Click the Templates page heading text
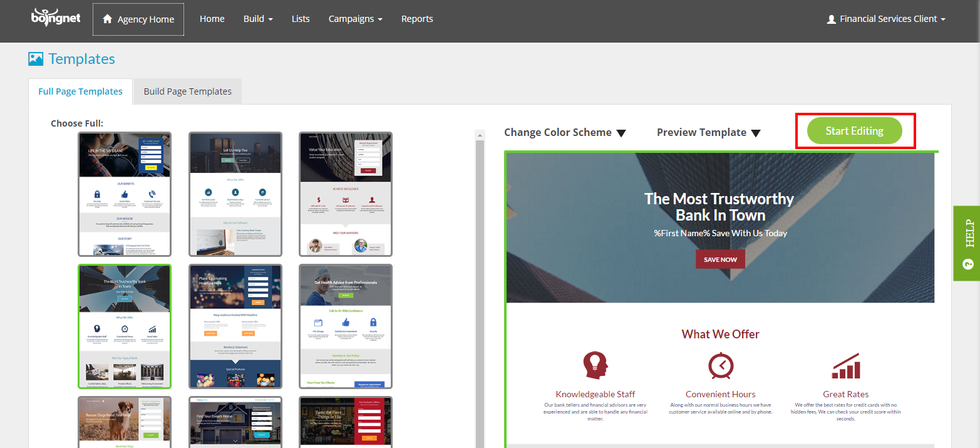The height and width of the screenshot is (448, 980). [82, 59]
